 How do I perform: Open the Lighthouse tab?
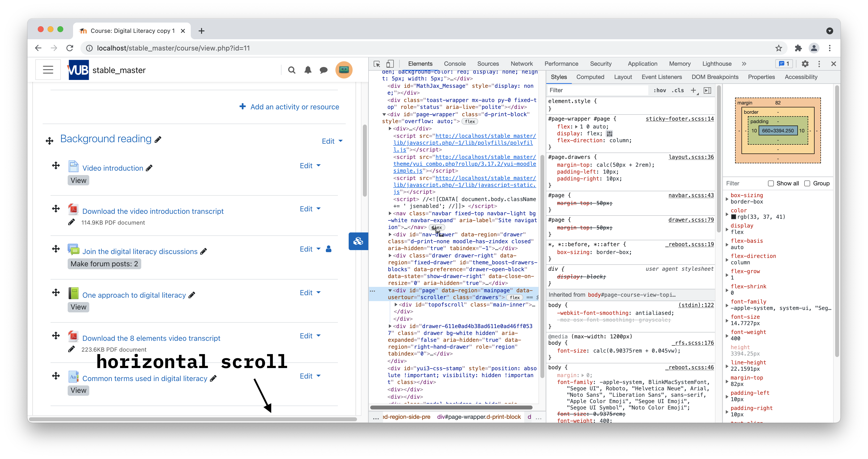[717, 64]
